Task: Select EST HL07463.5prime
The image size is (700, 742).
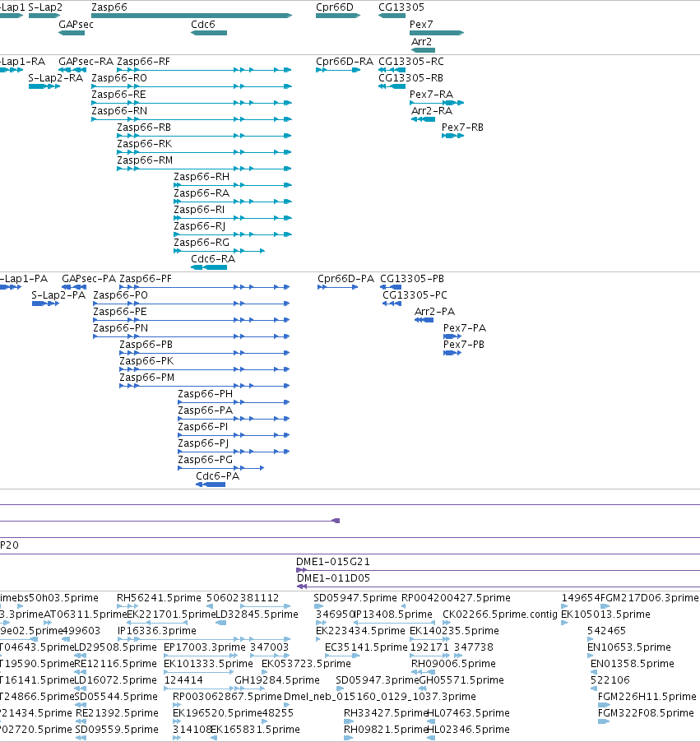Action: pos(469,712)
